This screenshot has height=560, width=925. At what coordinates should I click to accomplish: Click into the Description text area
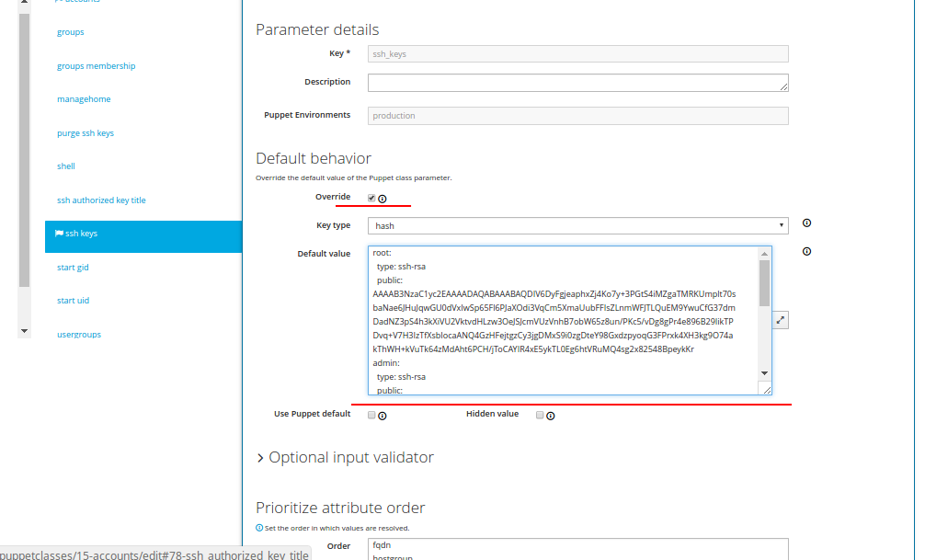pyautogui.click(x=578, y=83)
